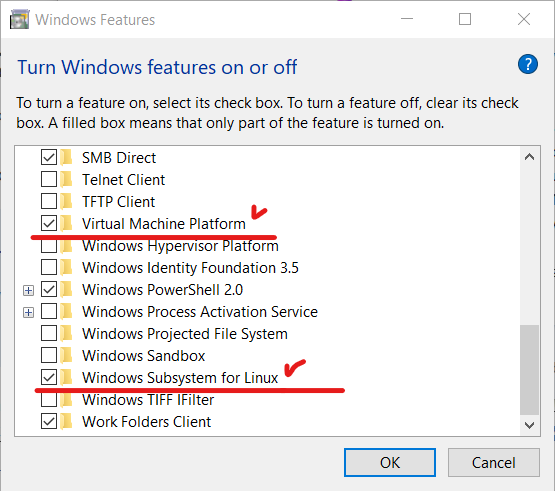
Task: Expand the Windows PowerShell 2.0 node
Action: pyautogui.click(x=28, y=291)
